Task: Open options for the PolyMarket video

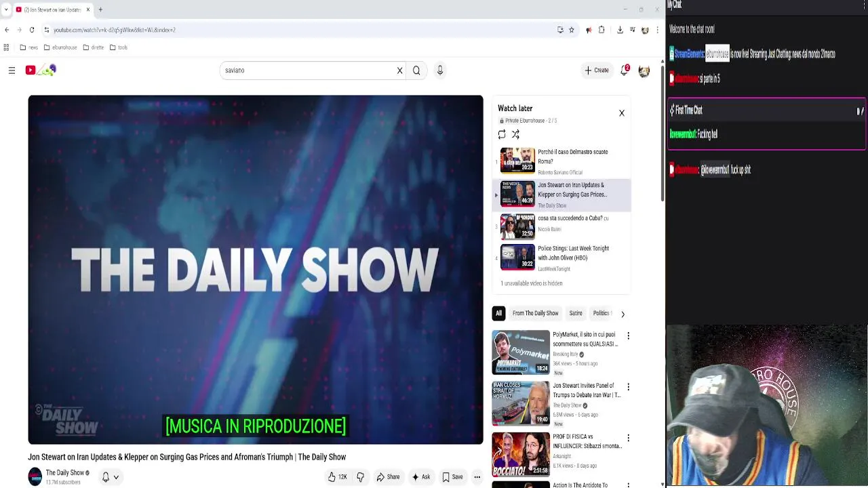Action: pyautogui.click(x=628, y=335)
